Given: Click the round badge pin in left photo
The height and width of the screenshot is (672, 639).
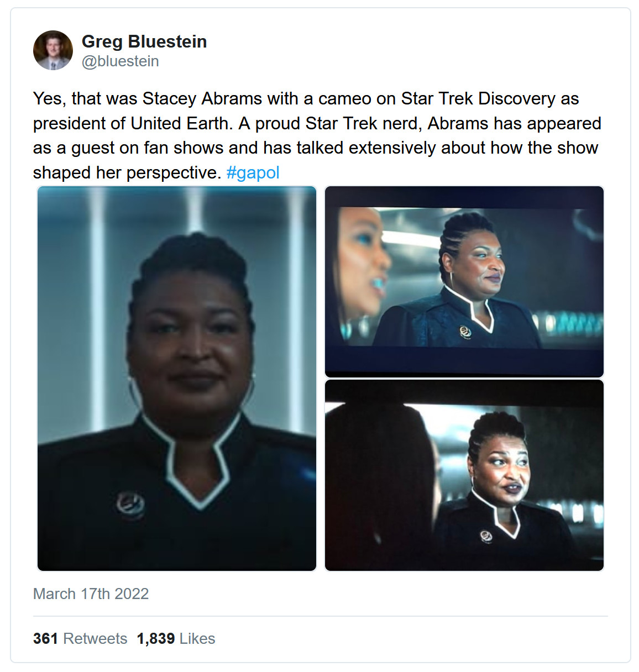Looking at the screenshot, I should coord(130,503).
